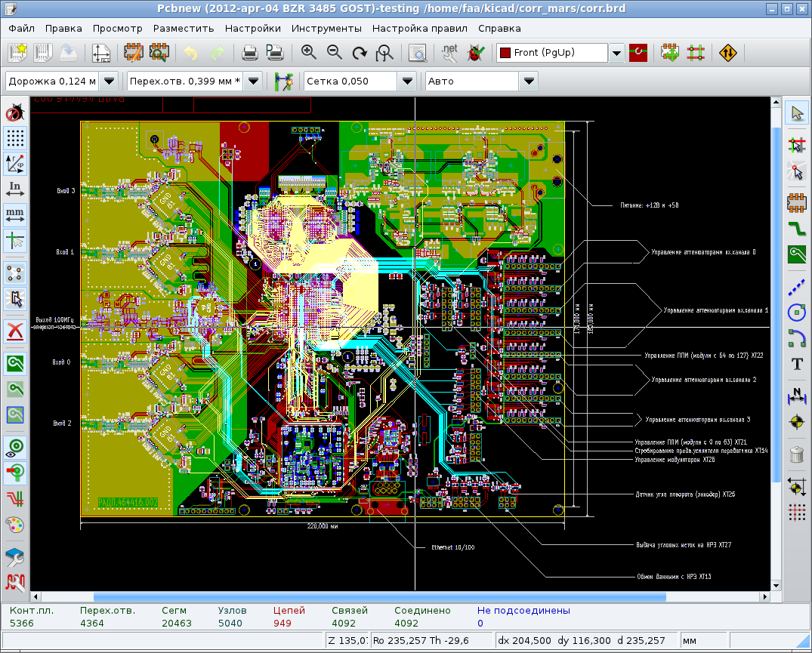The height and width of the screenshot is (653, 812).
Task: Switch units to inches
Action: coord(15,188)
